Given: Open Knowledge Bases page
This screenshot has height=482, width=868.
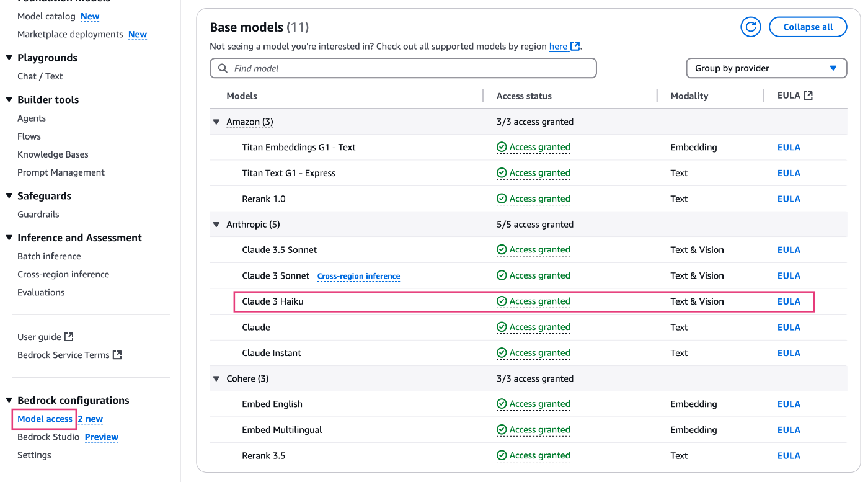Looking at the screenshot, I should coord(53,154).
